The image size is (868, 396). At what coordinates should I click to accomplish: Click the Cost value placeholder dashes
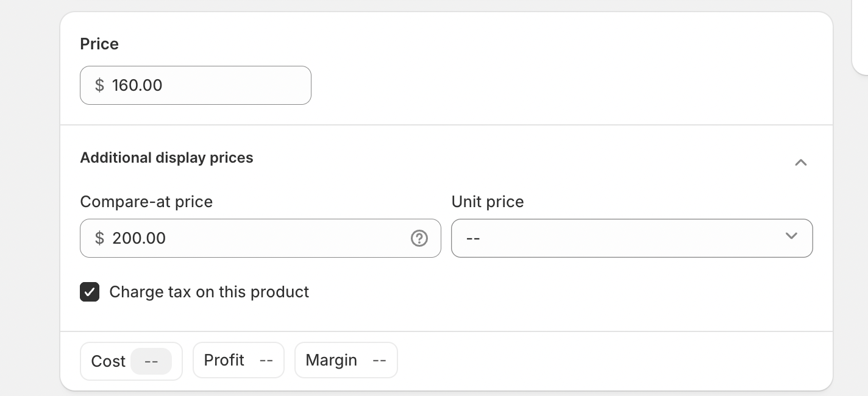tap(151, 361)
